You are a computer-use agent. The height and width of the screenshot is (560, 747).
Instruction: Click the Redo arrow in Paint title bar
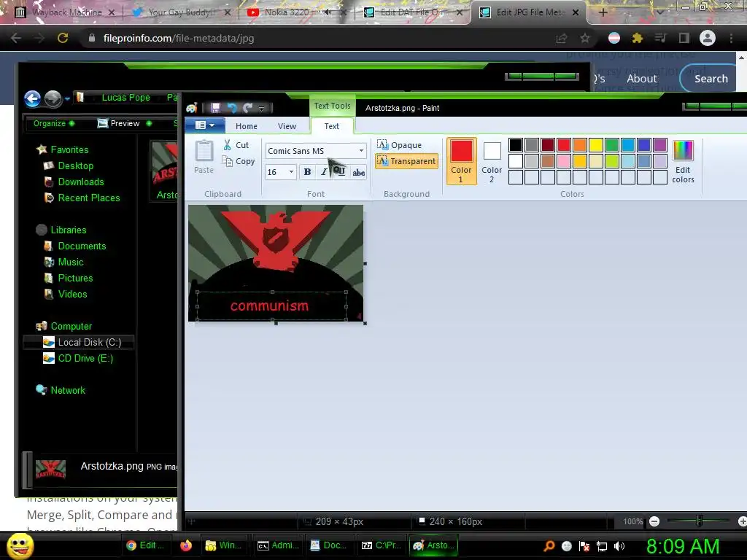(248, 108)
